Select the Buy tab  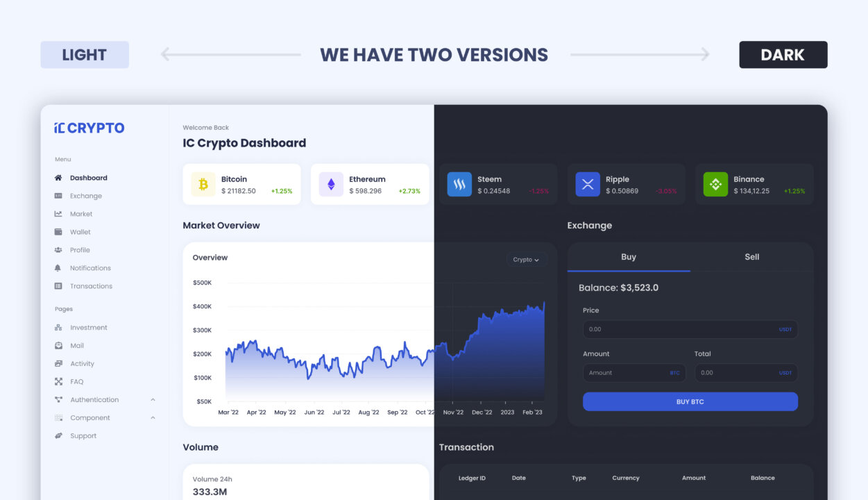point(629,257)
